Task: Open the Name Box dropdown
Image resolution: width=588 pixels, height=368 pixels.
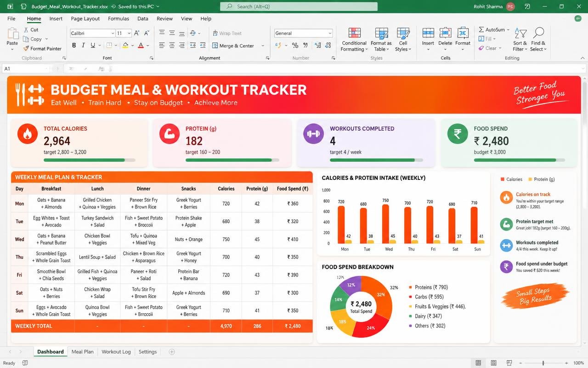Action: (x=46, y=69)
